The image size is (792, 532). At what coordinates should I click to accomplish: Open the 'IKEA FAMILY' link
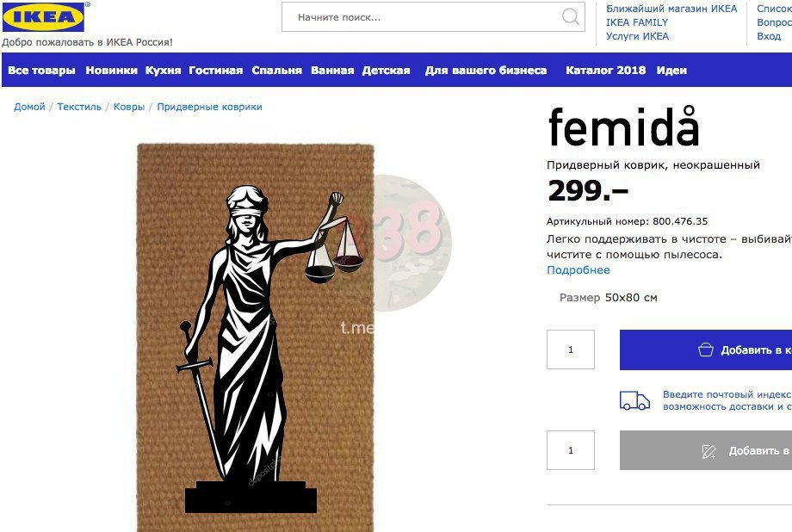tap(637, 22)
